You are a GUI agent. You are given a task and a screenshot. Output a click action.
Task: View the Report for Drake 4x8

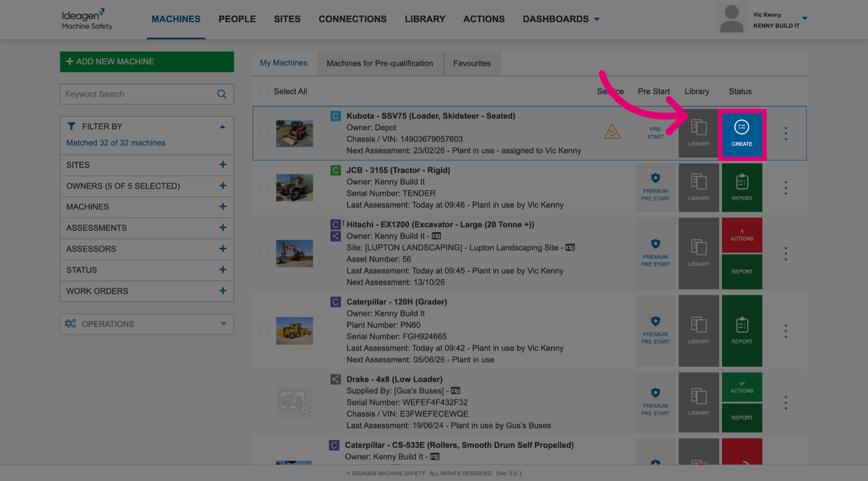[742, 418]
